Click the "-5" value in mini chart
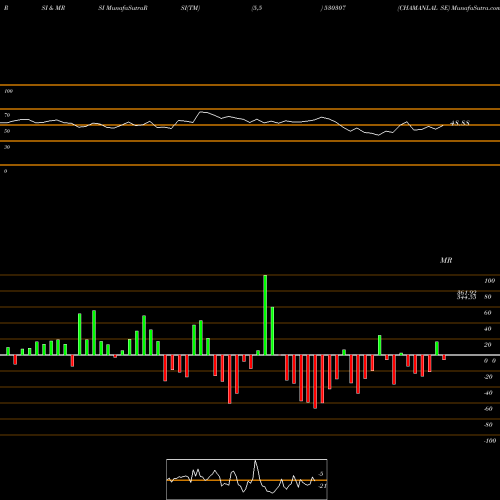Screen dimensions: 500x500 click(x=321, y=474)
